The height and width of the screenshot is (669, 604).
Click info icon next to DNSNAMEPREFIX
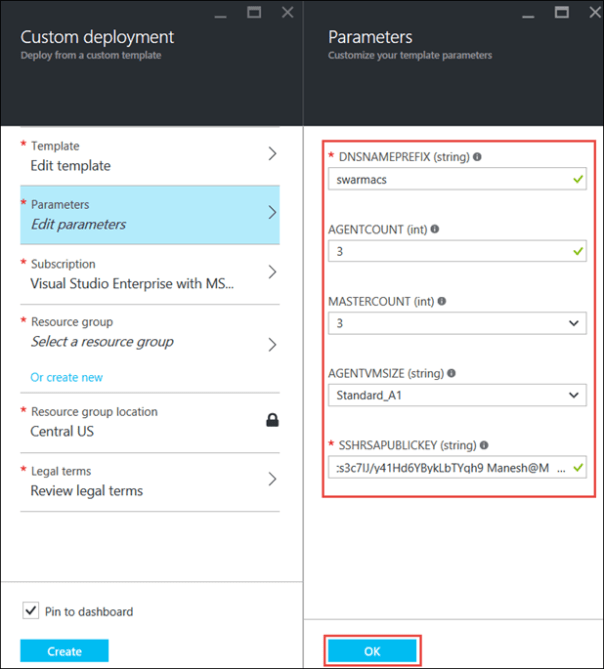[477, 157]
